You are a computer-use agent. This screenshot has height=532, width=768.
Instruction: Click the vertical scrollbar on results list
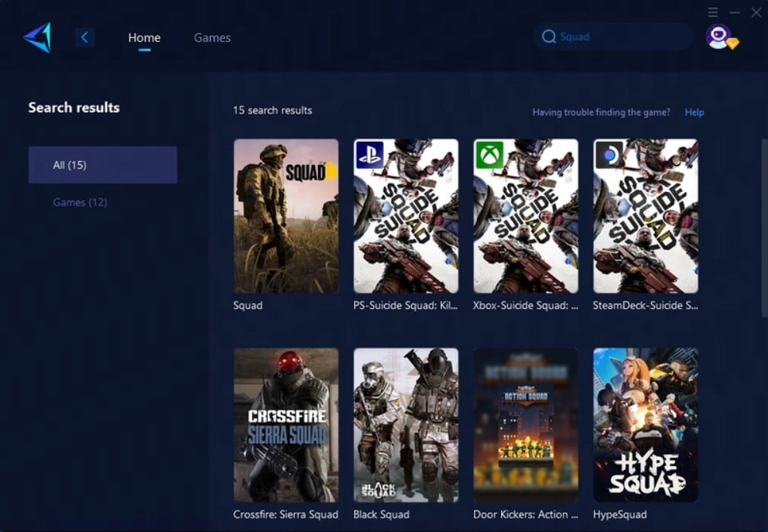tap(764, 228)
